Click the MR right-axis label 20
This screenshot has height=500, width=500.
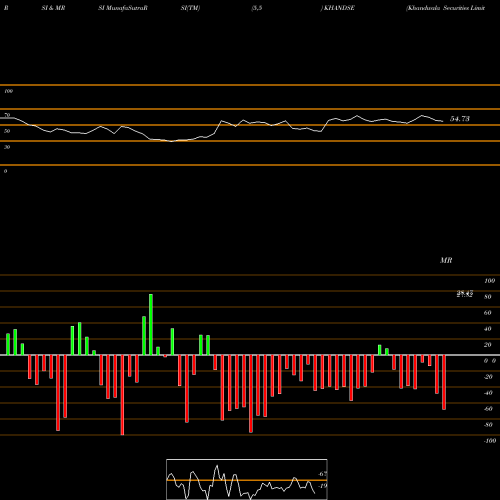point(488,345)
